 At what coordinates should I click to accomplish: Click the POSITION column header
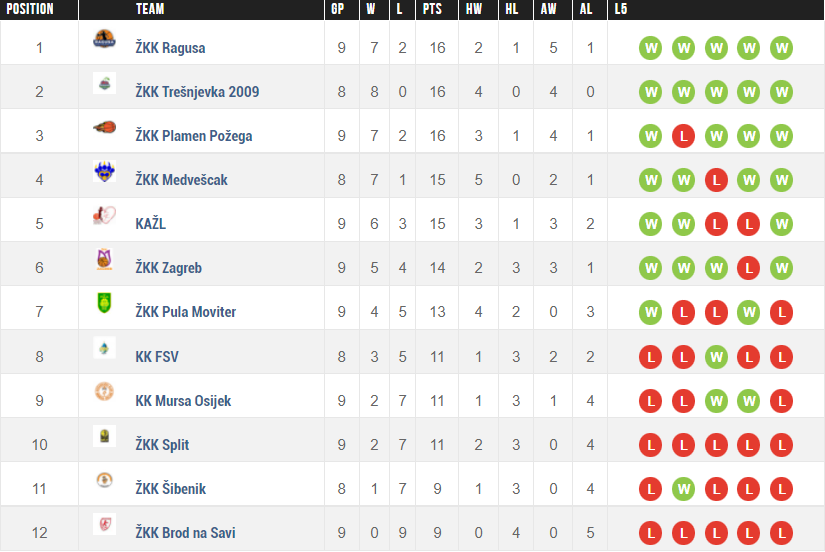click(29, 9)
